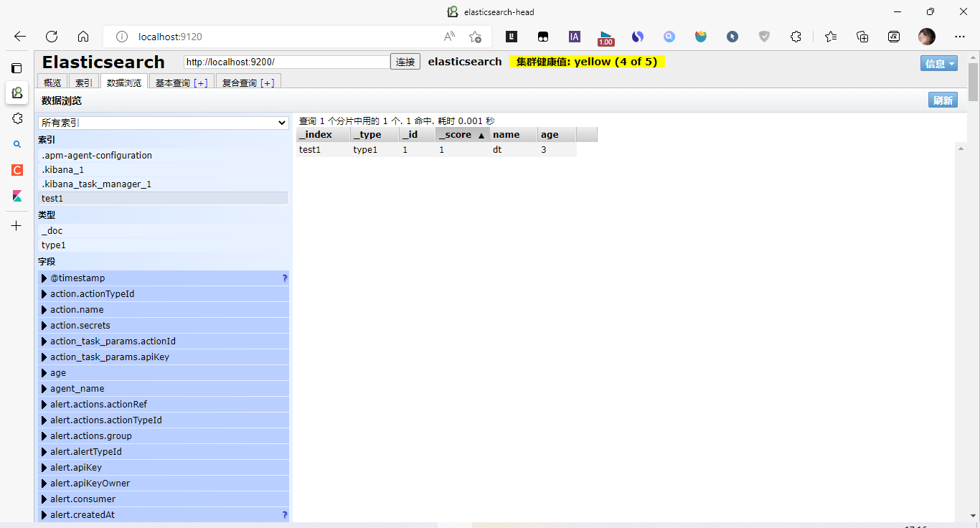This screenshot has width=980, height=528.
Task: Add this page to favorites star icon
Action: coord(475,37)
